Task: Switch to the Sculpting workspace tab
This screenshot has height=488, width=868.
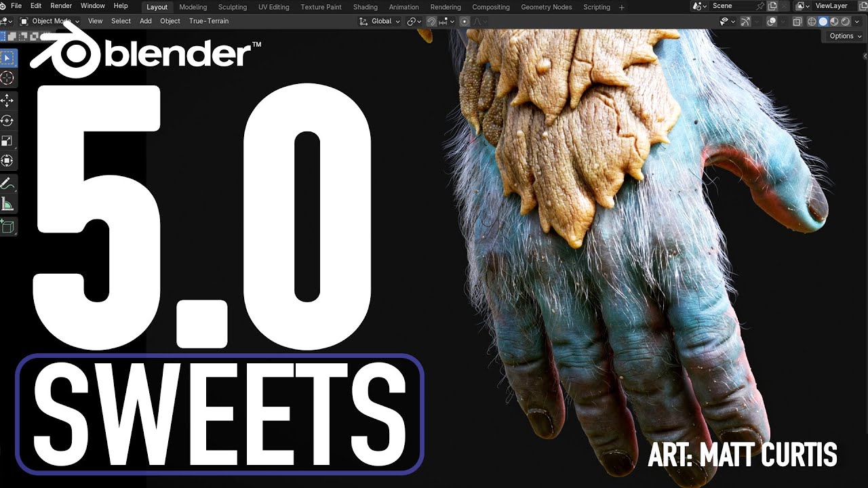Action: [x=233, y=7]
